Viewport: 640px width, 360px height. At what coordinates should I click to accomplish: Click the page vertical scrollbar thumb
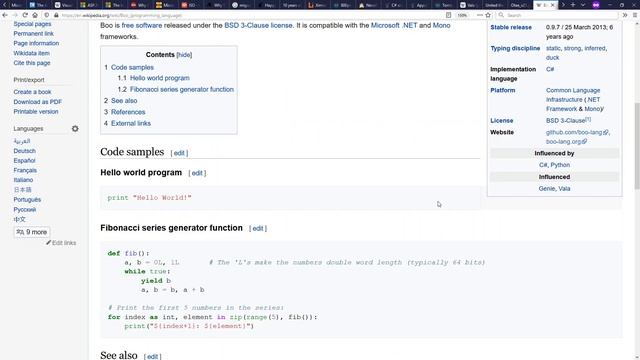[x=637, y=146]
